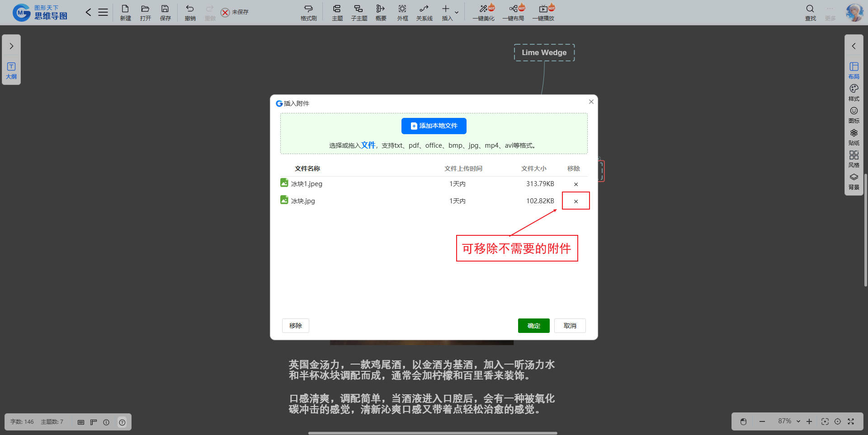Open the 大纲 outline view
Image resolution: width=868 pixels, height=435 pixels.
coord(11,70)
